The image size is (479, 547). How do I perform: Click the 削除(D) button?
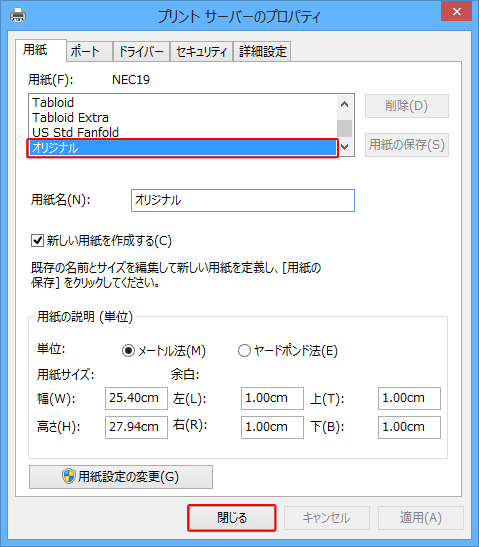click(x=407, y=106)
